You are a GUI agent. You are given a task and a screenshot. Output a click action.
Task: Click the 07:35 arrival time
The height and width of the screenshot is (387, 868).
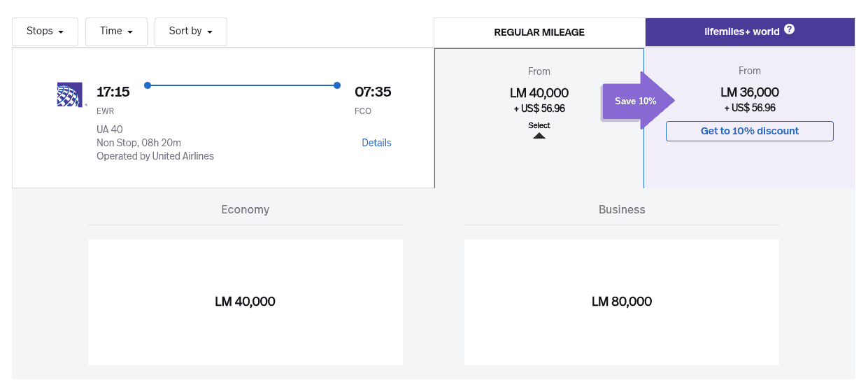(x=373, y=92)
